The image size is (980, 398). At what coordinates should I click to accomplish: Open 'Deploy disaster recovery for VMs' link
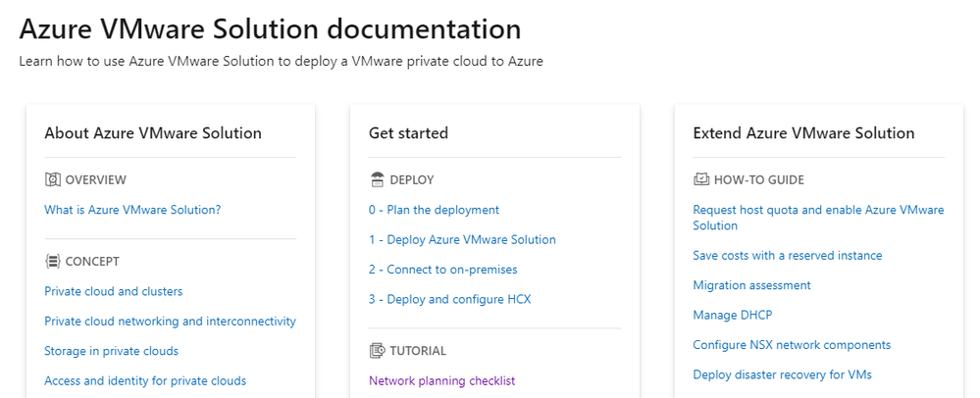point(783,374)
